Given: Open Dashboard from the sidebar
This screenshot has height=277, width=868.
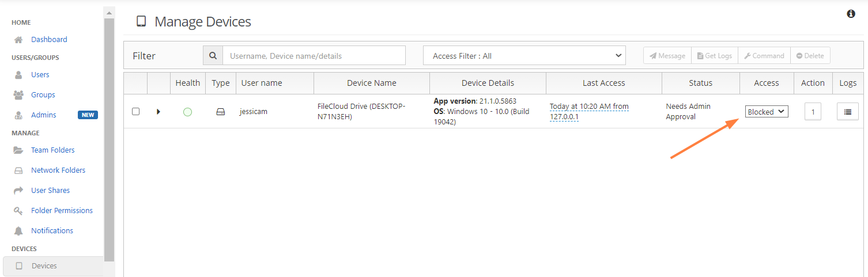Looking at the screenshot, I should (49, 40).
